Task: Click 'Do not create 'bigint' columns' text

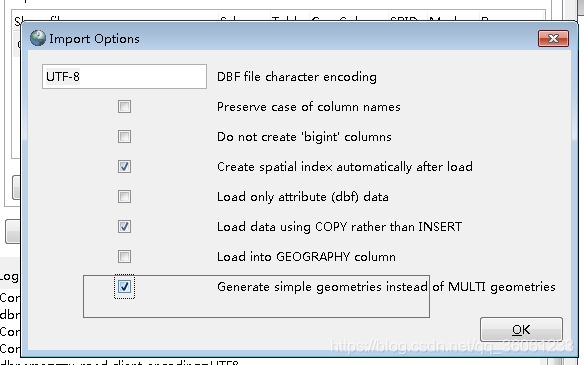Action: 304,137
